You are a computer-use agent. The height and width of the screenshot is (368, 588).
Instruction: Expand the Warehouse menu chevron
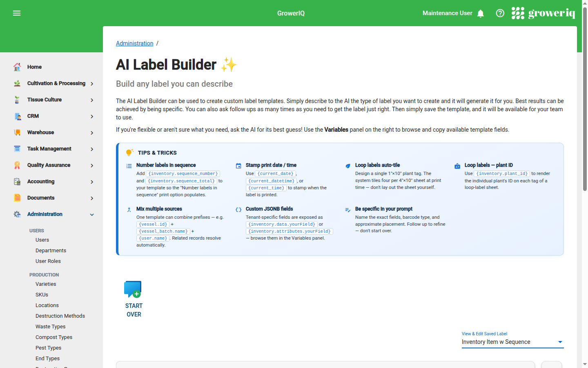click(x=92, y=133)
